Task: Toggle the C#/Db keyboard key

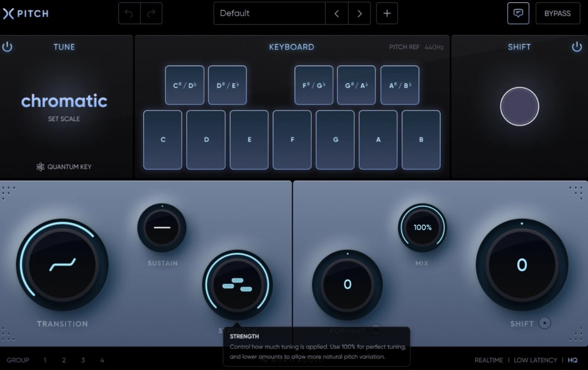Action: pos(185,85)
